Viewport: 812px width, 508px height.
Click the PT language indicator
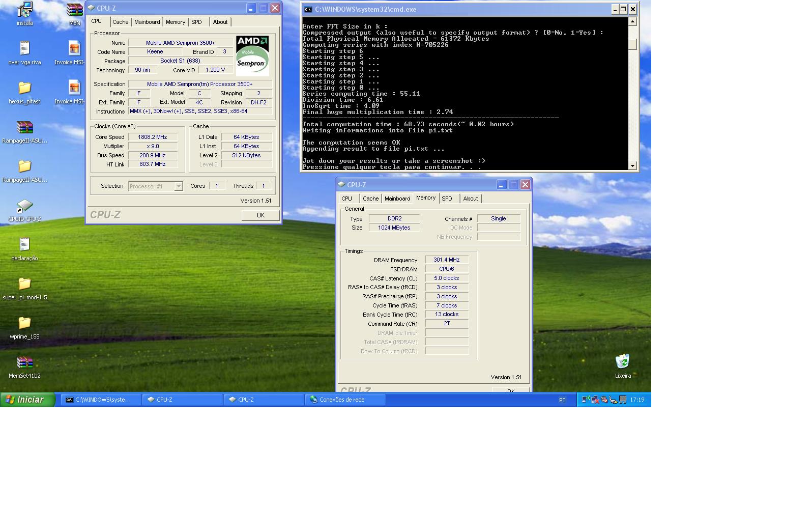(x=562, y=400)
